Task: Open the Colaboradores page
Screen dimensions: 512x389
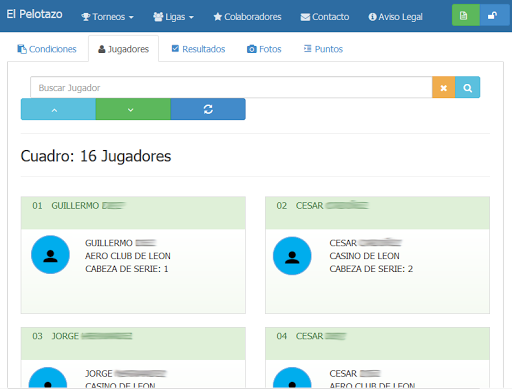Action: [x=247, y=17]
